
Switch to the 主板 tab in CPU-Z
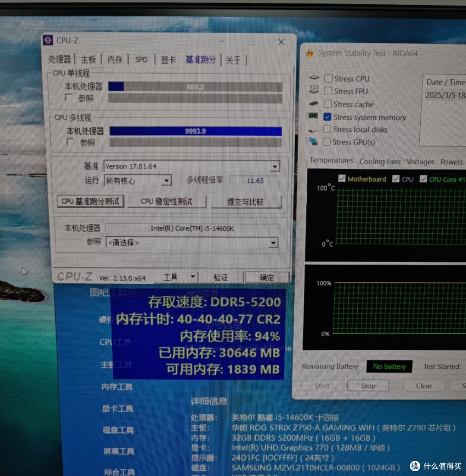(x=88, y=60)
